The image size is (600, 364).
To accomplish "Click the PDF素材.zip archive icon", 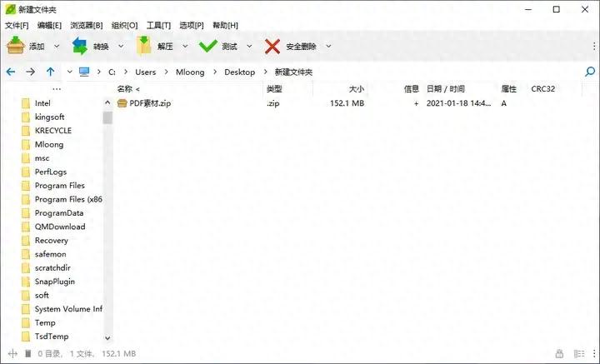I will 122,103.
